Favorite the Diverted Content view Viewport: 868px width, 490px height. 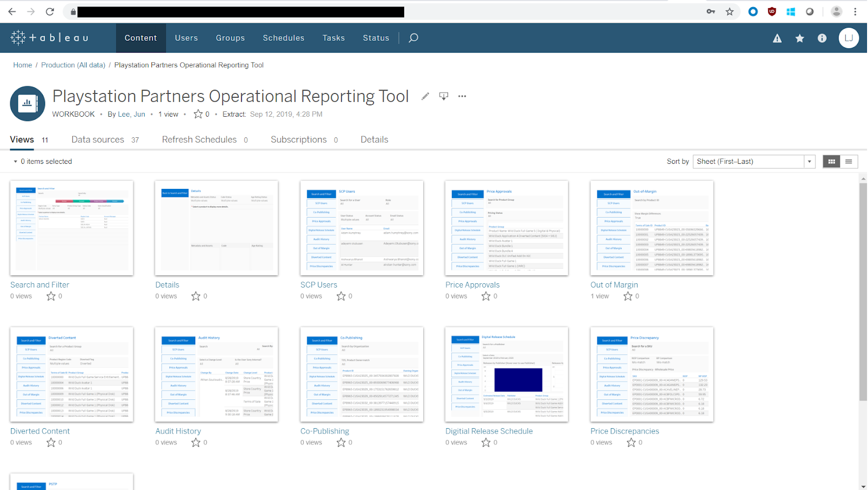click(x=51, y=443)
